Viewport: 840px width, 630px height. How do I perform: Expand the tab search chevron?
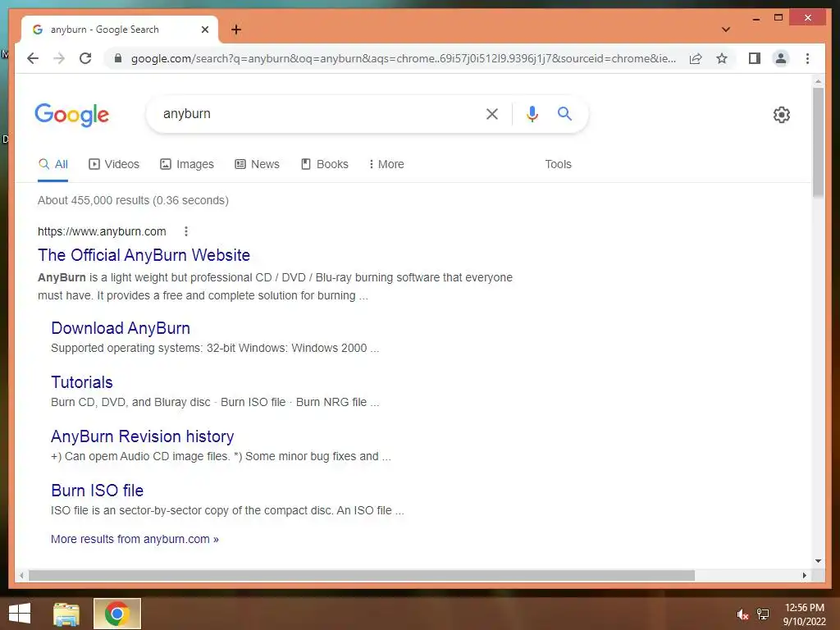click(x=725, y=30)
